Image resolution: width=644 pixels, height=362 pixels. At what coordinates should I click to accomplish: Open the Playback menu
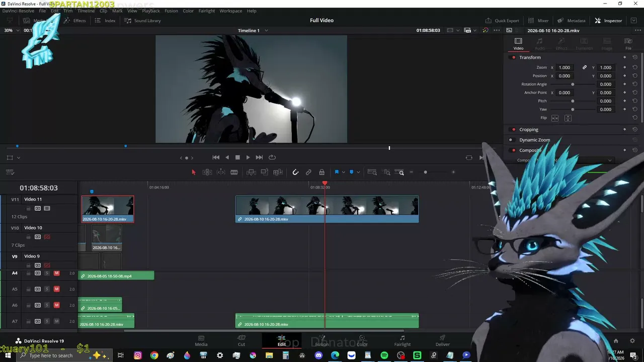151,11
